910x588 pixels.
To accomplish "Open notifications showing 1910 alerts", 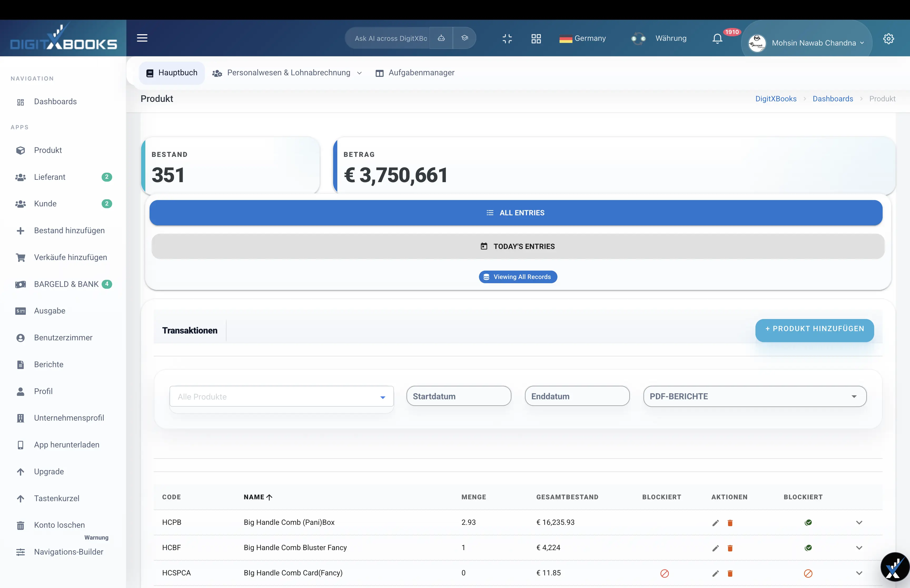I will tap(717, 38).
